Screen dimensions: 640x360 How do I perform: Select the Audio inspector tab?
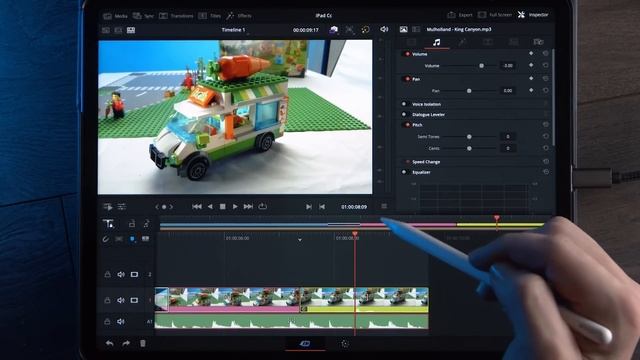pos(436,42)
